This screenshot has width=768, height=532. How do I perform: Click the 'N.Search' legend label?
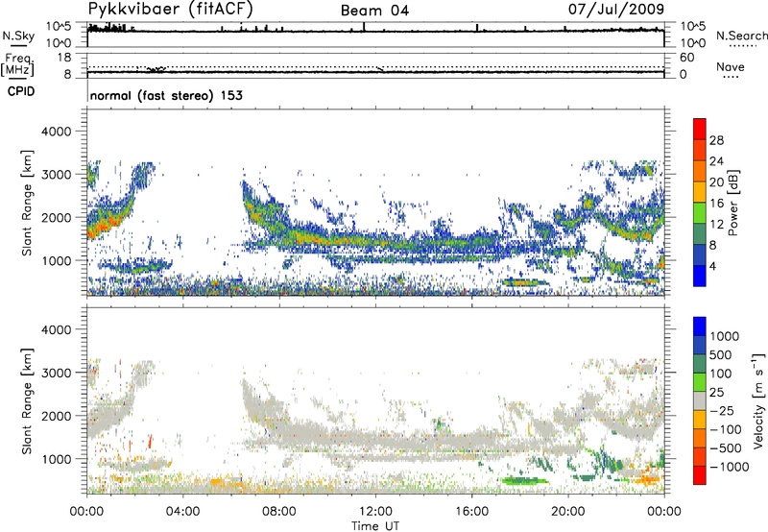(741, 36)
